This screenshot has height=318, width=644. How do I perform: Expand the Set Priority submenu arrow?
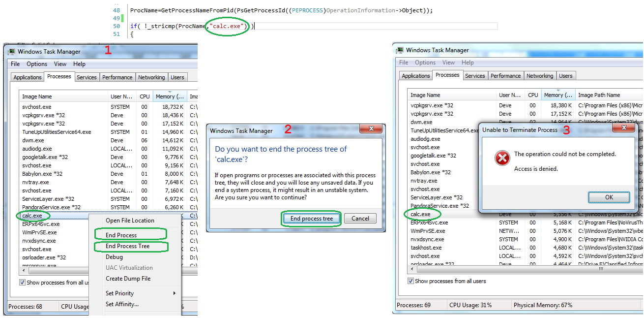pyautogui.click(x=174, y=293)
